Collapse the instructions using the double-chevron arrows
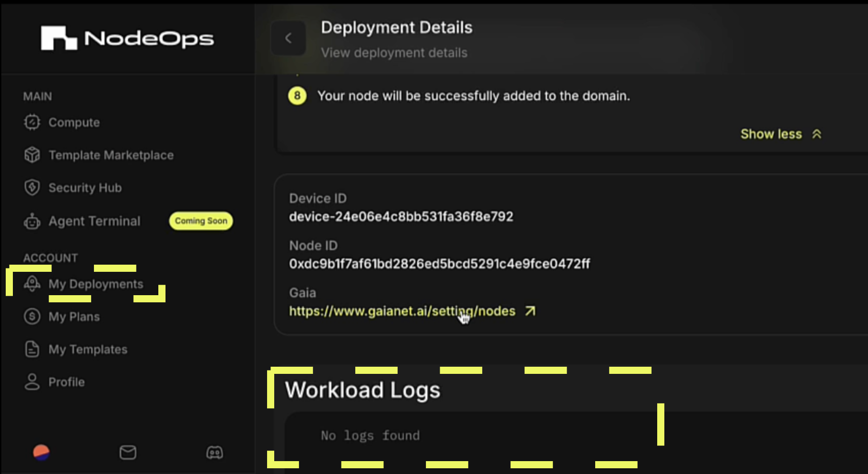The image size is (868, 474). [817, 134]
